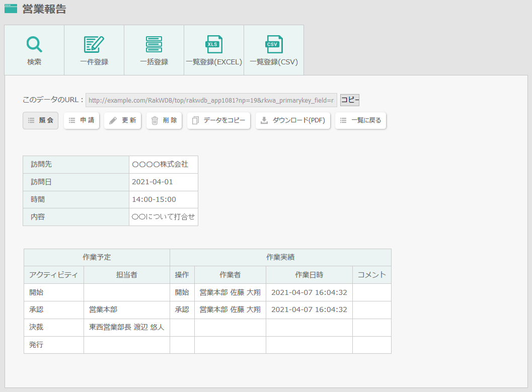Click list icon on 照会 button
Screen dimensions: 532x392
click(x=31, y=120)
